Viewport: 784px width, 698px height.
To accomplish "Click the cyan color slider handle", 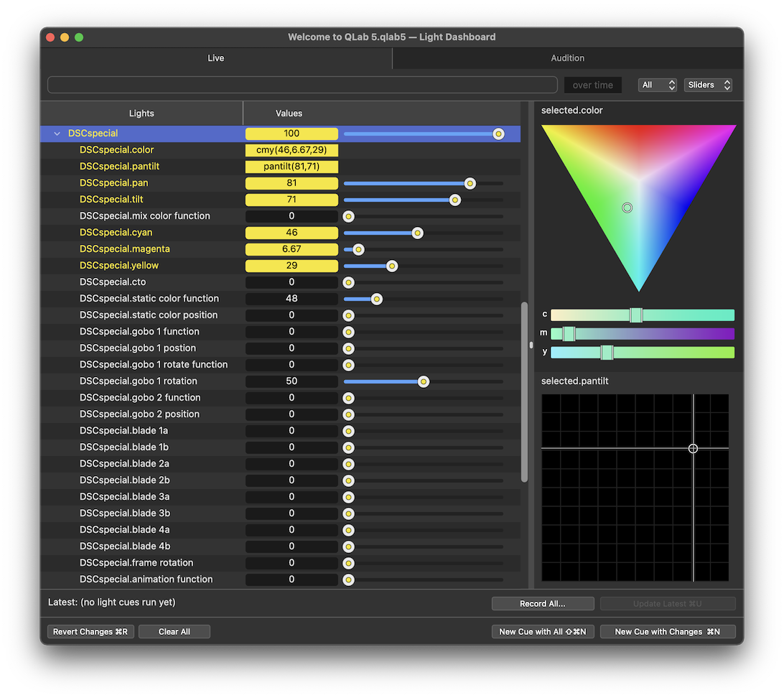I will (635, 315).
